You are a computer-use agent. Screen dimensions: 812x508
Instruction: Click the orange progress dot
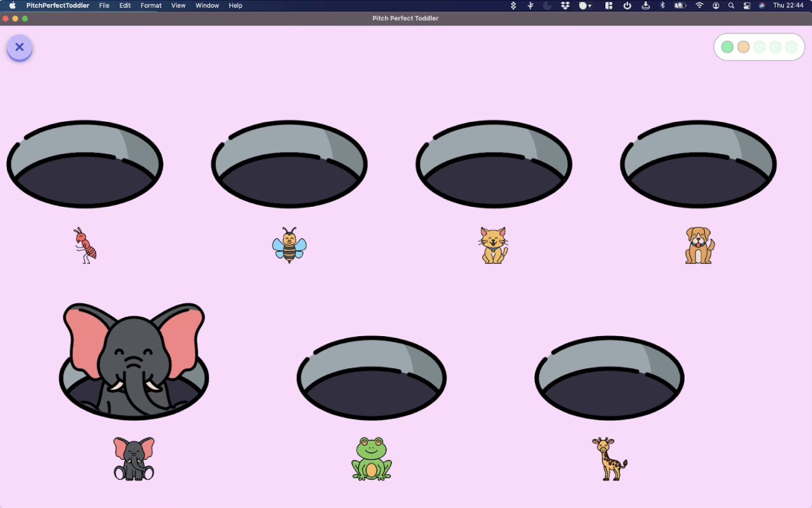point(743,47)
